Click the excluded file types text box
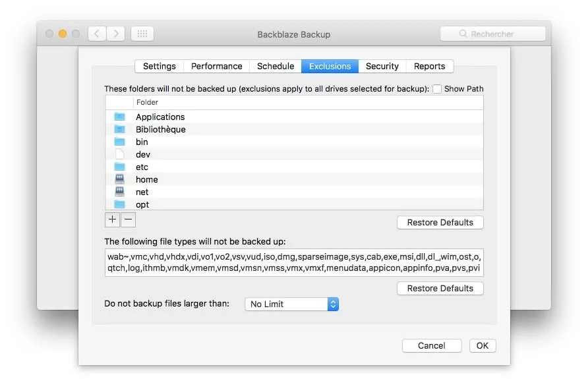The height and width of the screenshot is (379, 588). [295, 262]
